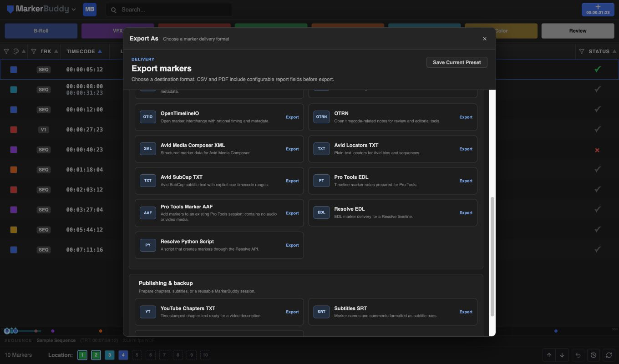Image resolution: width=619 pixels, height=364 pixels.
Task: Click the EDL badge for Resolve EDL
Action: tap(321, 212)
